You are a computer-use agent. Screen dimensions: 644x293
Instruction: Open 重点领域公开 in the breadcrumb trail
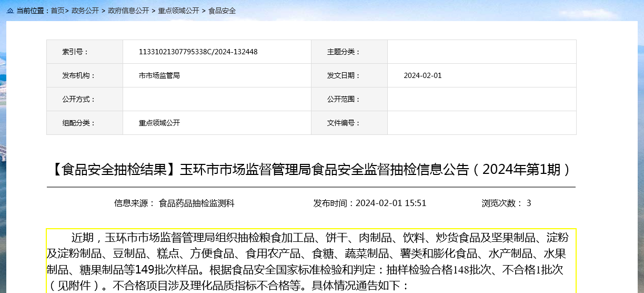178,11
